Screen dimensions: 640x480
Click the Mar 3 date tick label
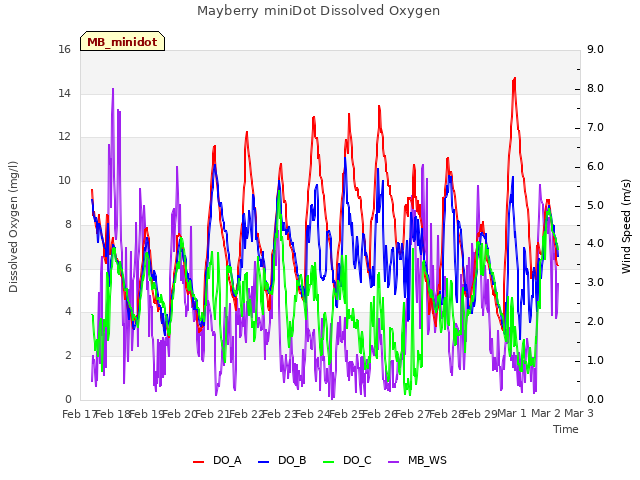click(x=579, y=413)
